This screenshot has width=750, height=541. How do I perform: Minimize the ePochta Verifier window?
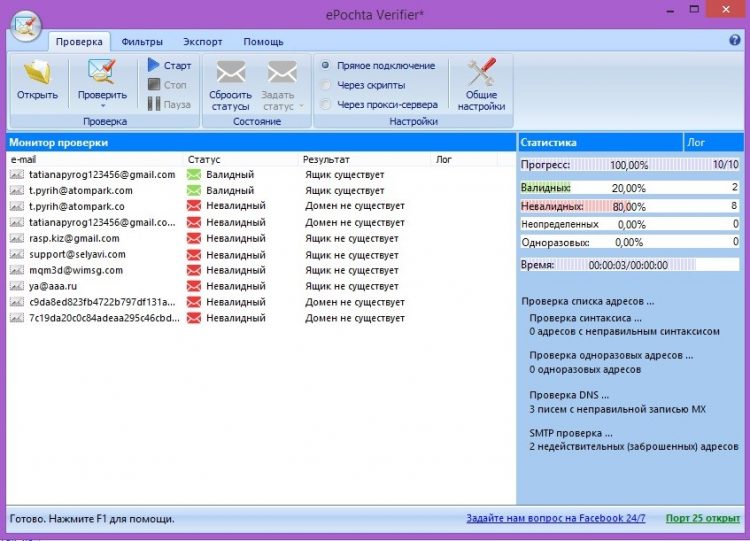(670, 10)
